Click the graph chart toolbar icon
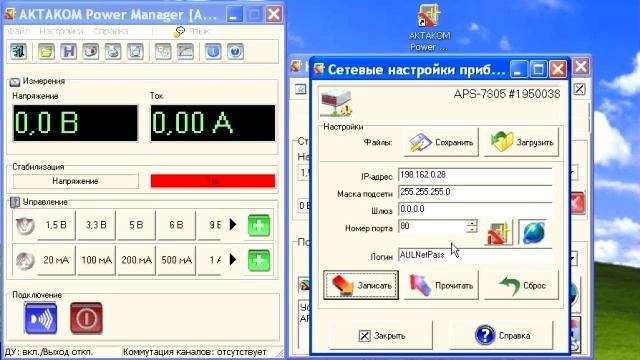Viewport: 640px width, 360px height. [x=185, y=51]
